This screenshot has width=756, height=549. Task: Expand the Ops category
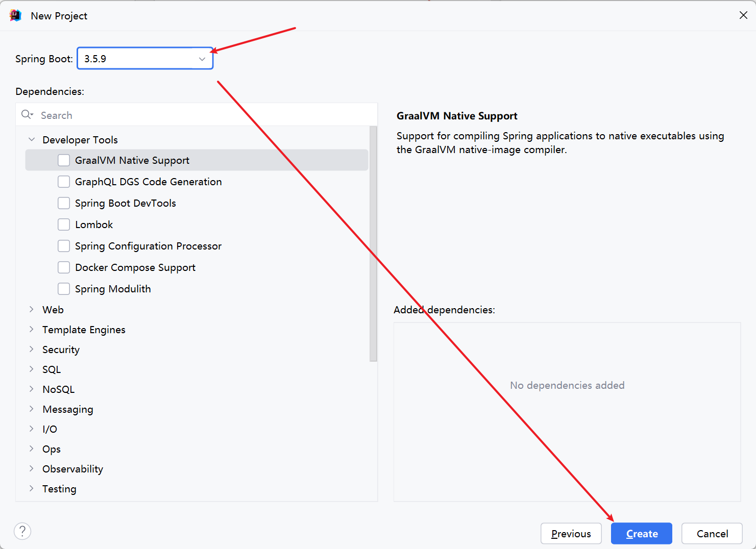[x=32, y=449]
